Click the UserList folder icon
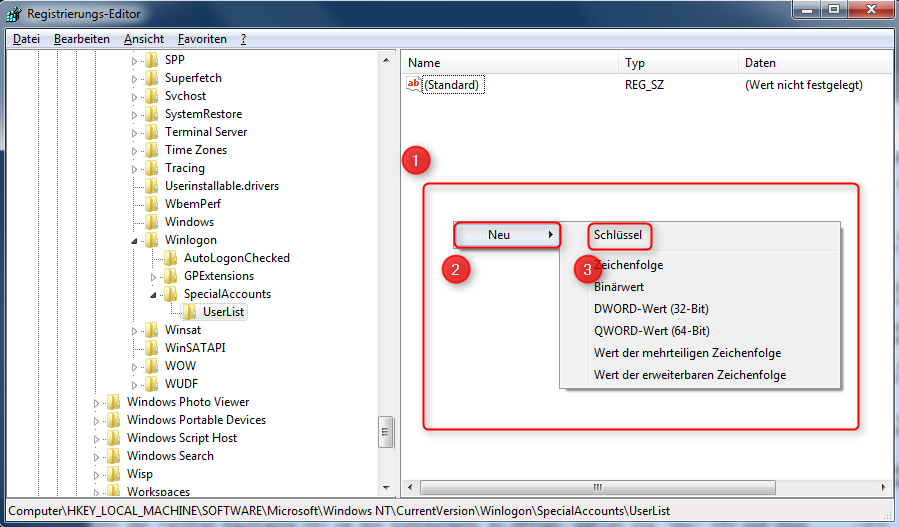Viewport: 899px width, 527px height. 189,312
